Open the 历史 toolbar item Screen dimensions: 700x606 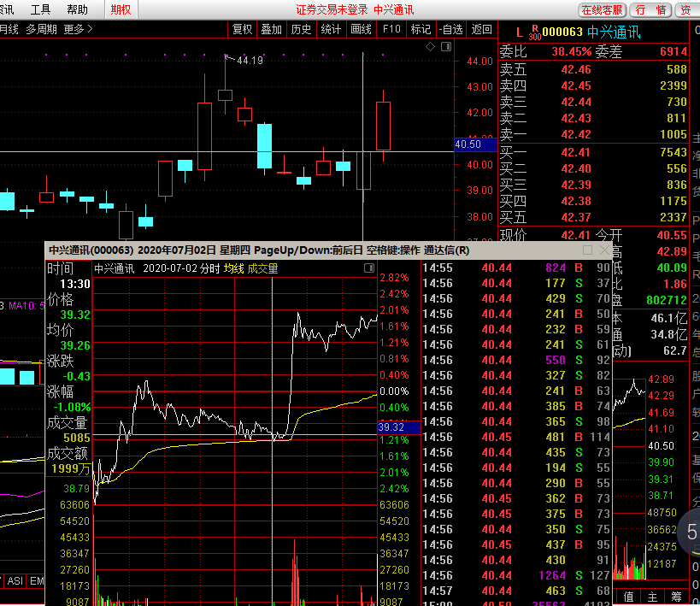(301, 29)
